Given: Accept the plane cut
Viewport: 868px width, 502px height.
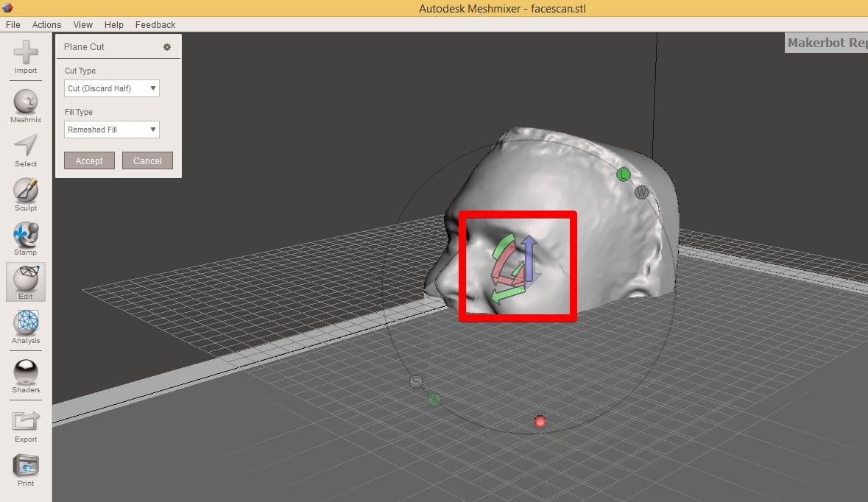Looking at the screenshot, I should pos(89,160).
